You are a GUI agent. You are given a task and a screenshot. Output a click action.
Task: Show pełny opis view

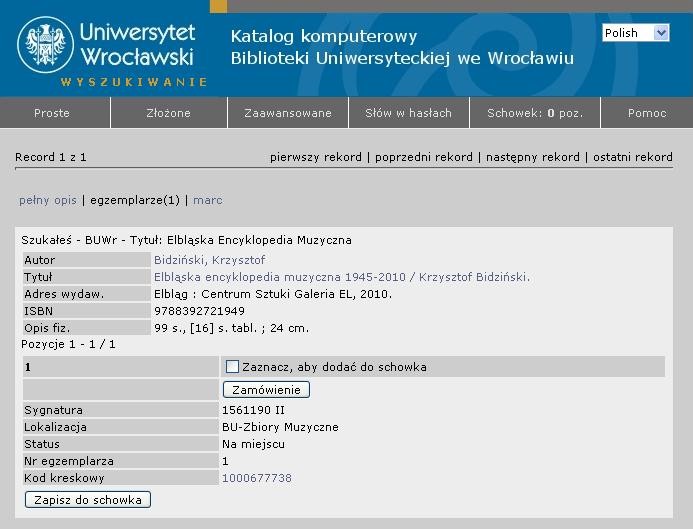pos(48,200)
